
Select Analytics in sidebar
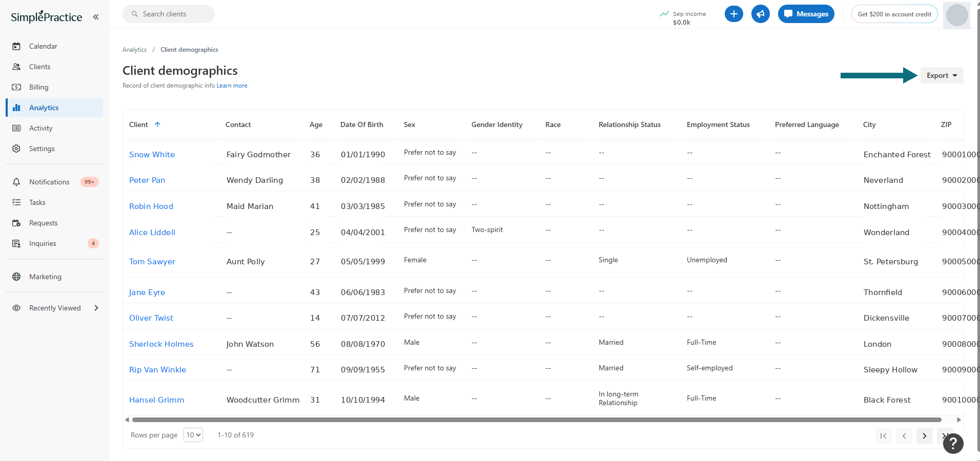[x=55, y=108]
